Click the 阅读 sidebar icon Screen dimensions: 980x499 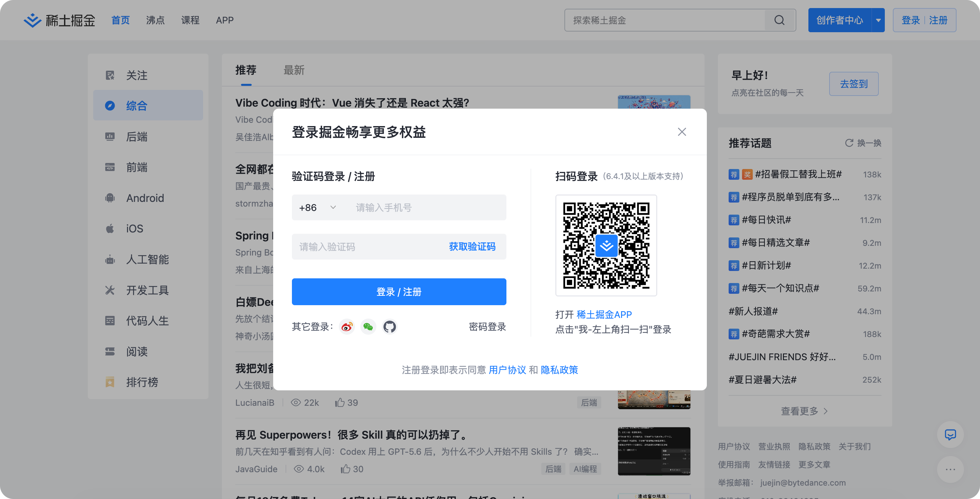[110, 351]
